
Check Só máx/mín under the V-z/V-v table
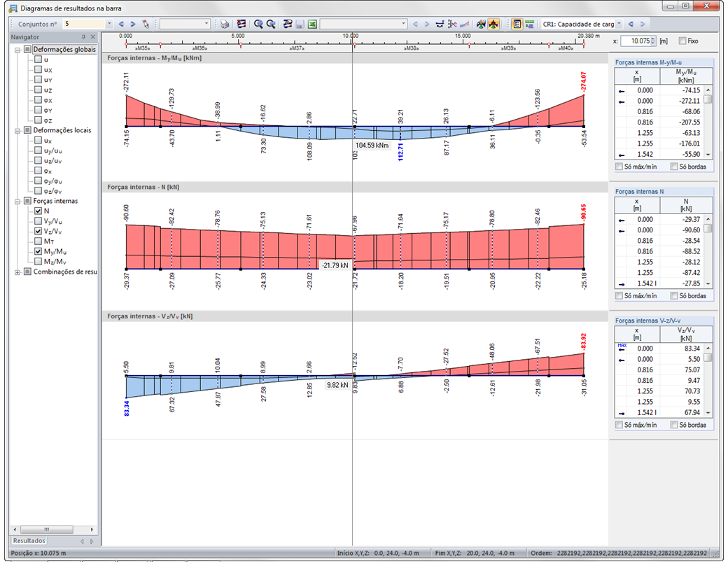(x=619, y=425)
